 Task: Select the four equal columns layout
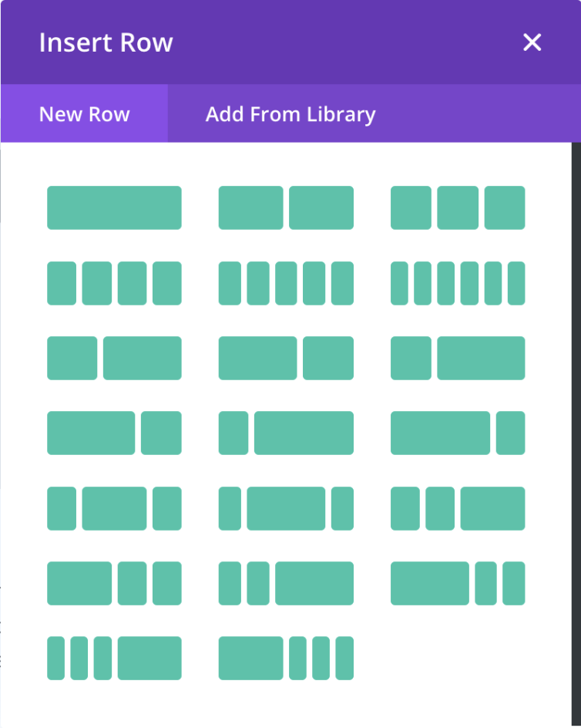click(114, 283)
